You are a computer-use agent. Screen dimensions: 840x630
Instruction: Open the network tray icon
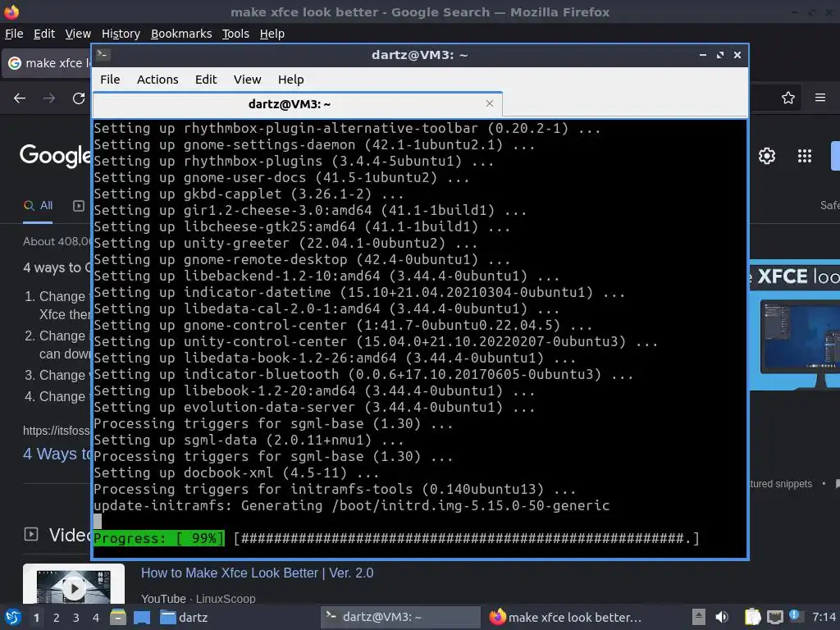(x=774, y=617)
